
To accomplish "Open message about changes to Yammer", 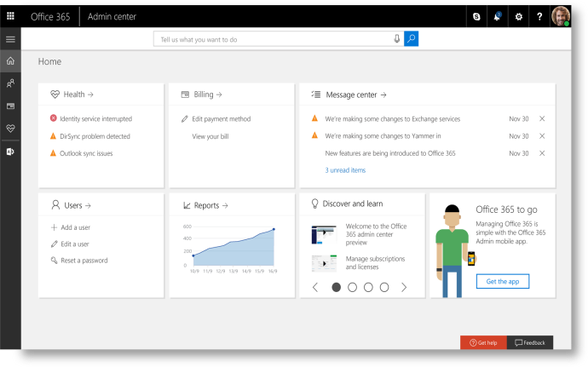I will click(x=383, y=136).
